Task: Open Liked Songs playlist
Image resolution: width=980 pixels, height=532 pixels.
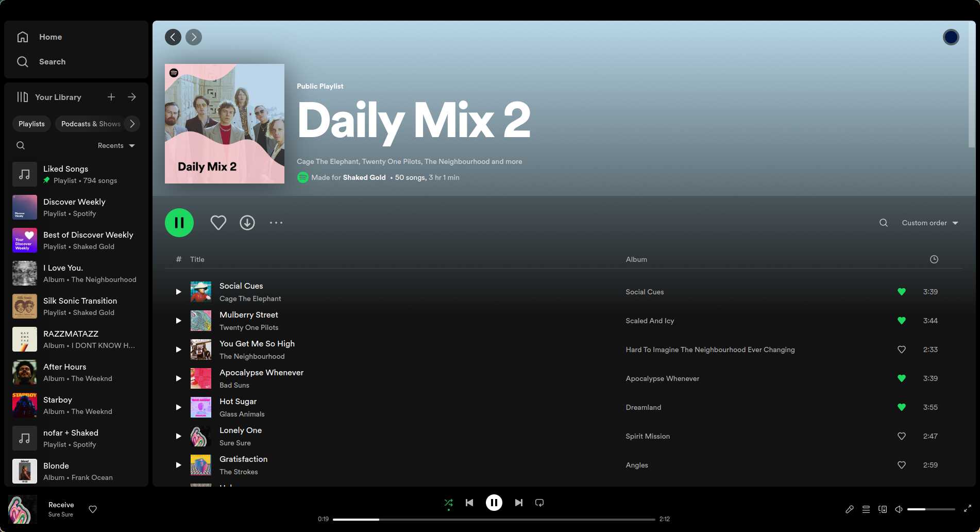Action: click(x=76, y=174)
